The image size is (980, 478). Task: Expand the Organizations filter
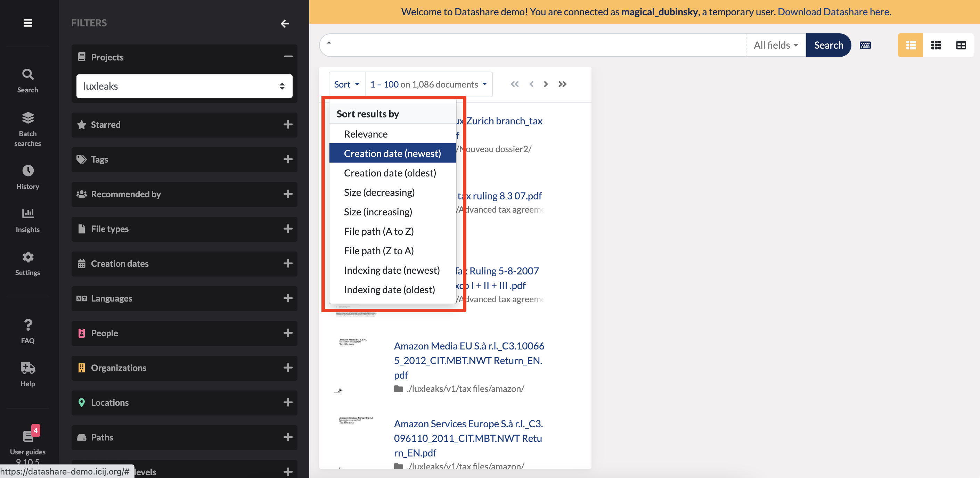pyautogui.click(x=288, y=367)
